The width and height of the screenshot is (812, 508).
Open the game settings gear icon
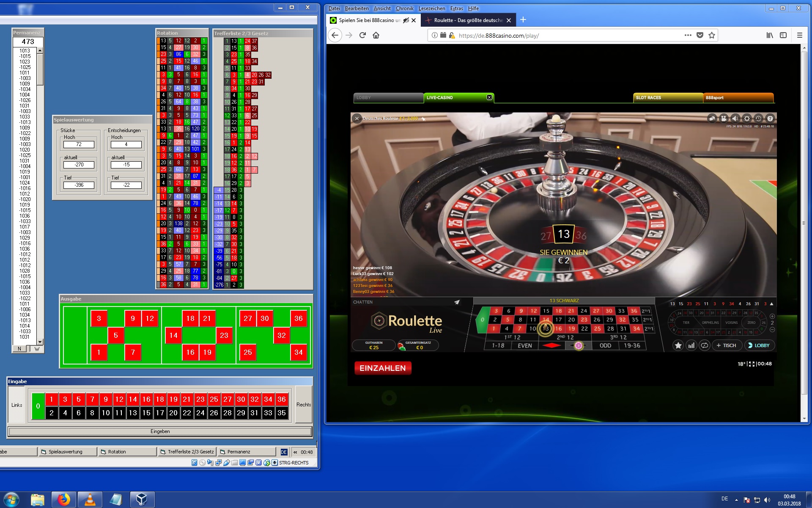click(747, 119)
